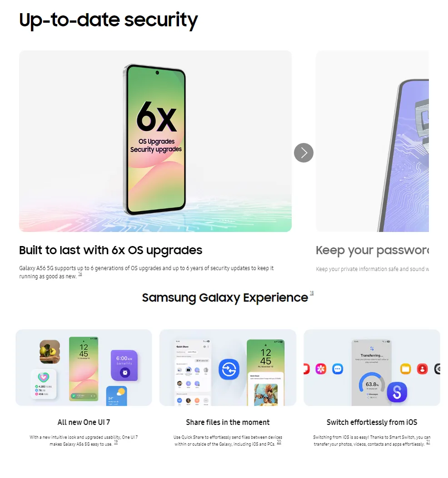
Task: Click the Smart Switch purple S icon
Action: pos(397,392)
